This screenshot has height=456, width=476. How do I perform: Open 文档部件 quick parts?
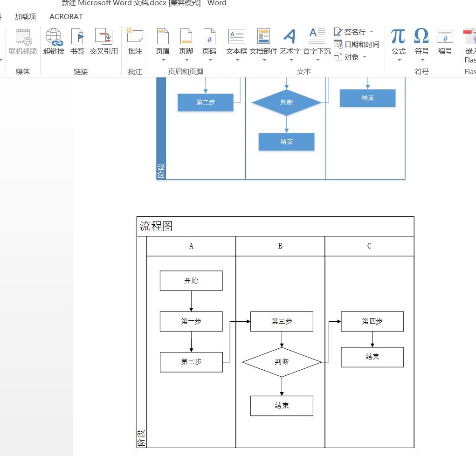tap(263, 42)
